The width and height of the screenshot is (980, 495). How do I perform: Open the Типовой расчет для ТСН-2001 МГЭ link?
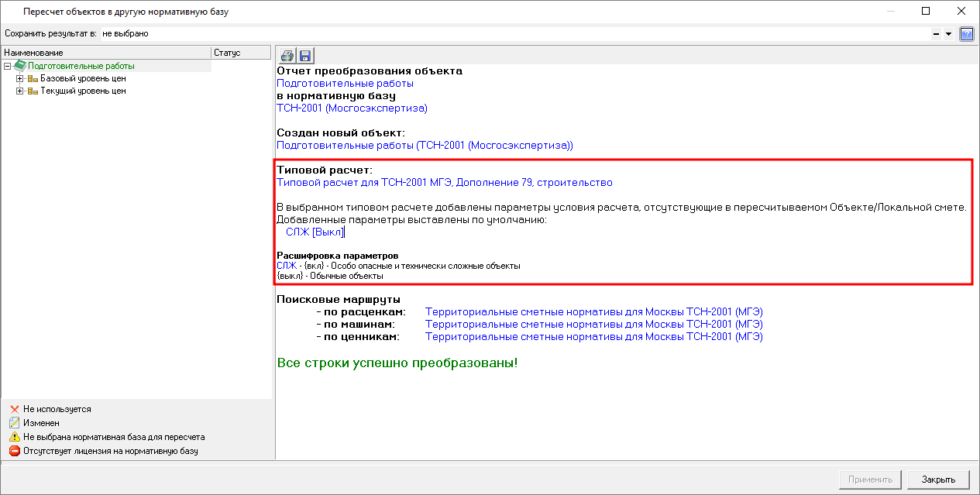pyautogui.click(x=444, y=183)
